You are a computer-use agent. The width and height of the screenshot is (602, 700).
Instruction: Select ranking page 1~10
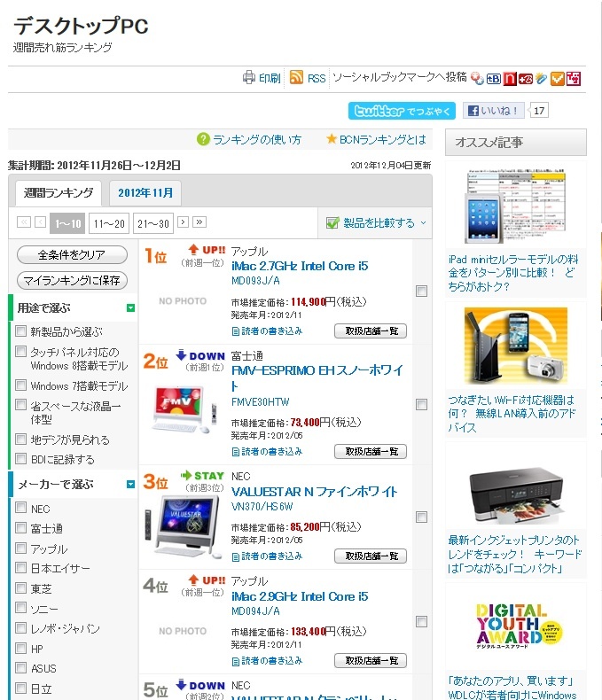(x=67, y=223)
